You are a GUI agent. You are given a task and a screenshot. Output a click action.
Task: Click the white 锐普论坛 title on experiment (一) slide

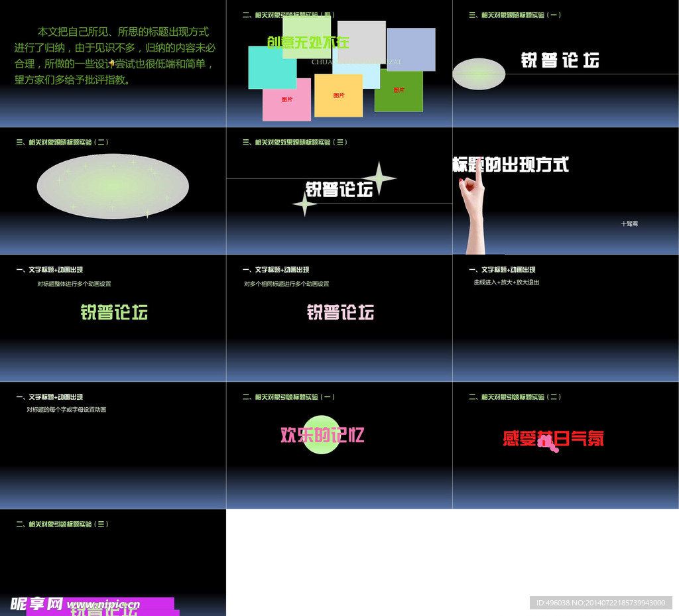click(x=560, y=60)
